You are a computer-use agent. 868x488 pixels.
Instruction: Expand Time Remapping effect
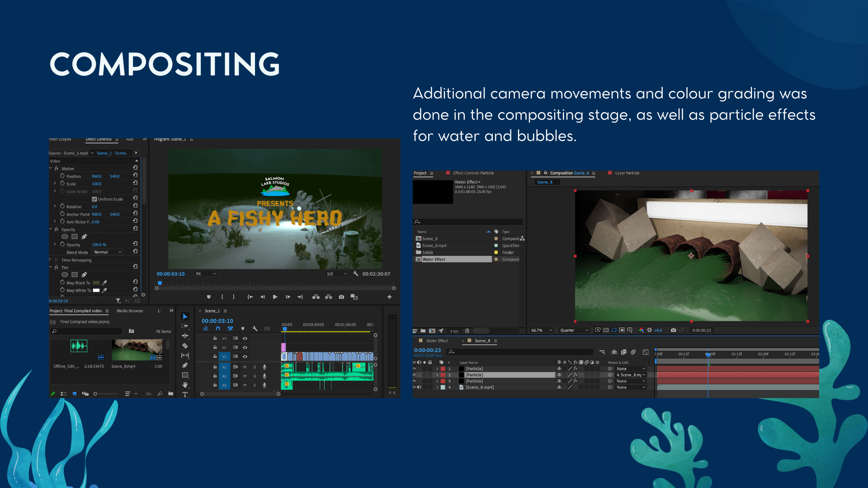[51, 260]
